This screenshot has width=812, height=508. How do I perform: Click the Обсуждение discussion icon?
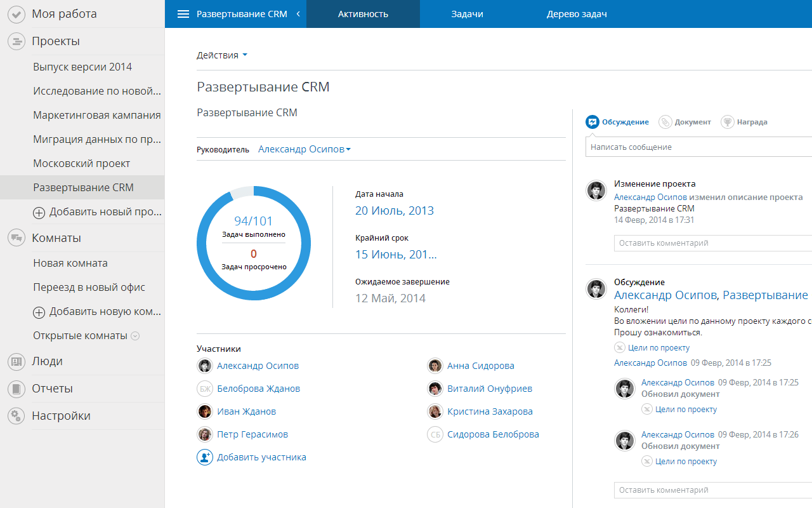tap(593, 122)
